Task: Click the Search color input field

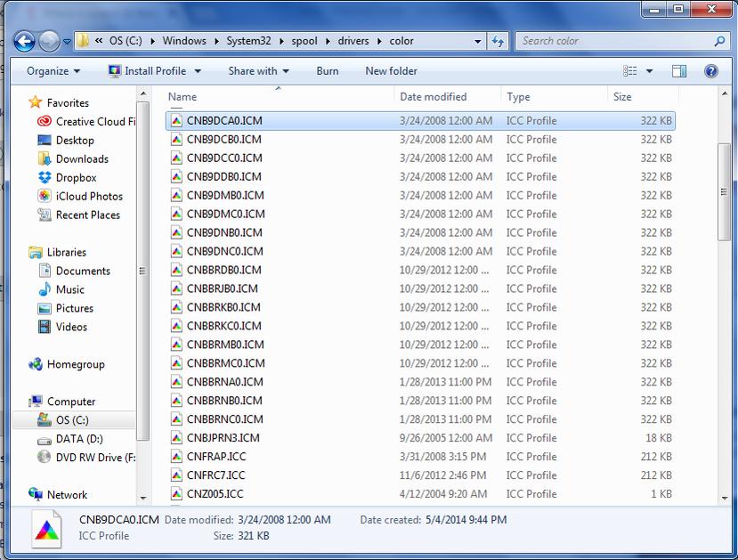Action: point(614,41)
